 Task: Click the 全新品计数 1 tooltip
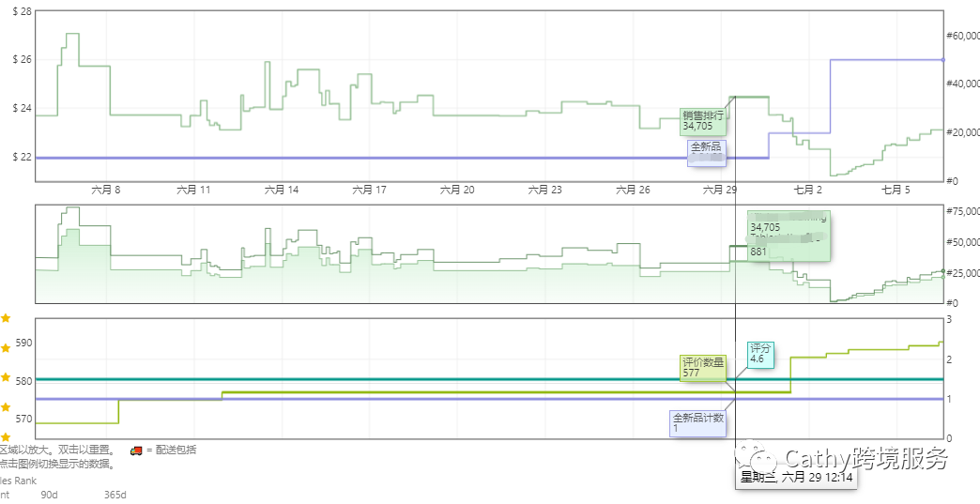[x=699, y=422]
